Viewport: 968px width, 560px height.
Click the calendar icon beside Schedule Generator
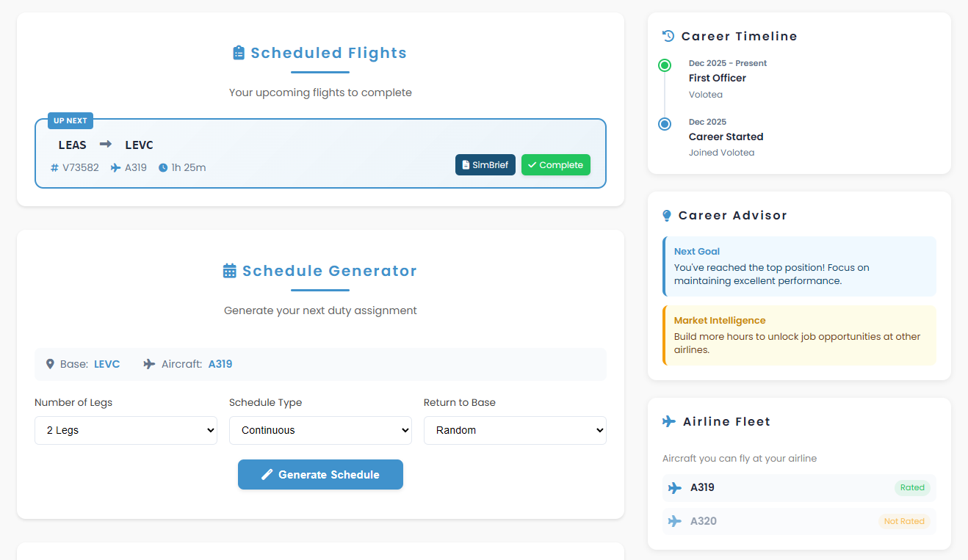(230, 271)
